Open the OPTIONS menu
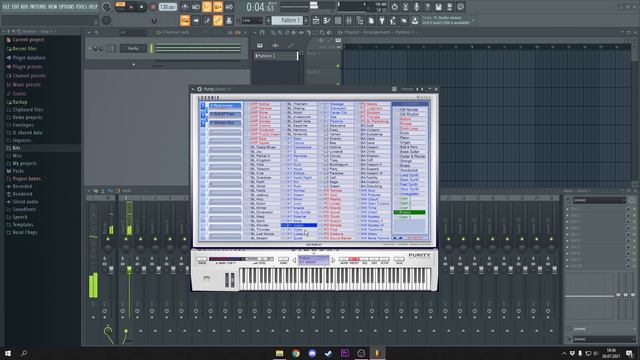The width and height of the screenshot is (640, 360). 67,7
